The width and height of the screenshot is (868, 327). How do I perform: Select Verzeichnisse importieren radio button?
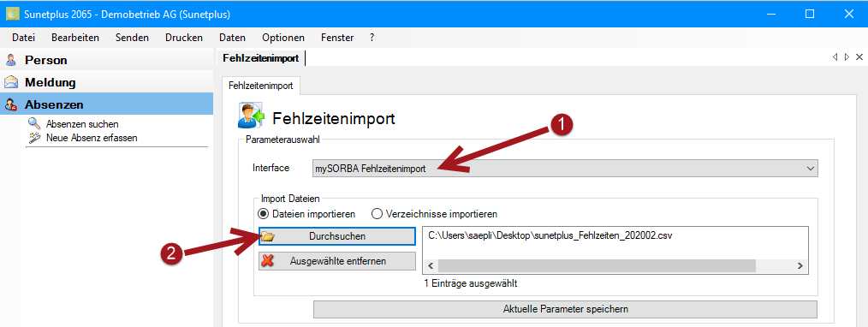tap(377, 213)
